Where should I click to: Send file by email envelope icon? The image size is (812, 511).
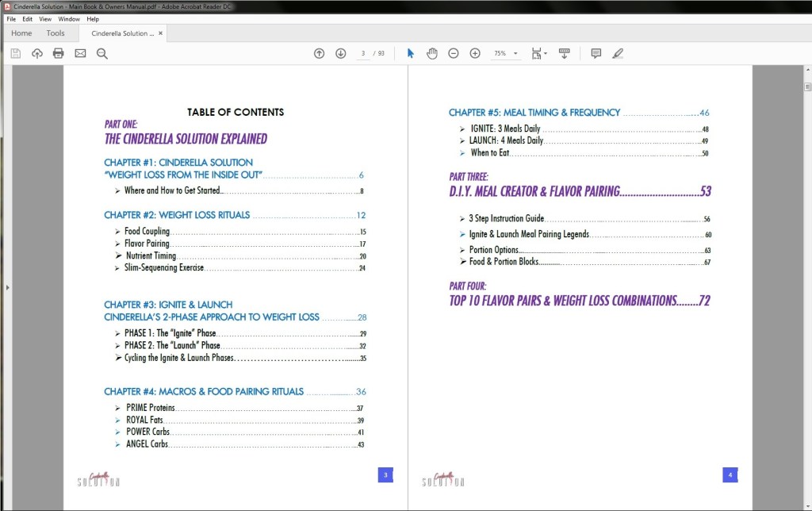tap(80, 53)
